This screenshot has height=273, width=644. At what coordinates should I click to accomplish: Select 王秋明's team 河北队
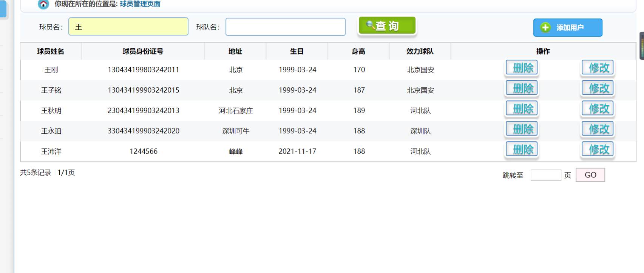click(420, 111)
